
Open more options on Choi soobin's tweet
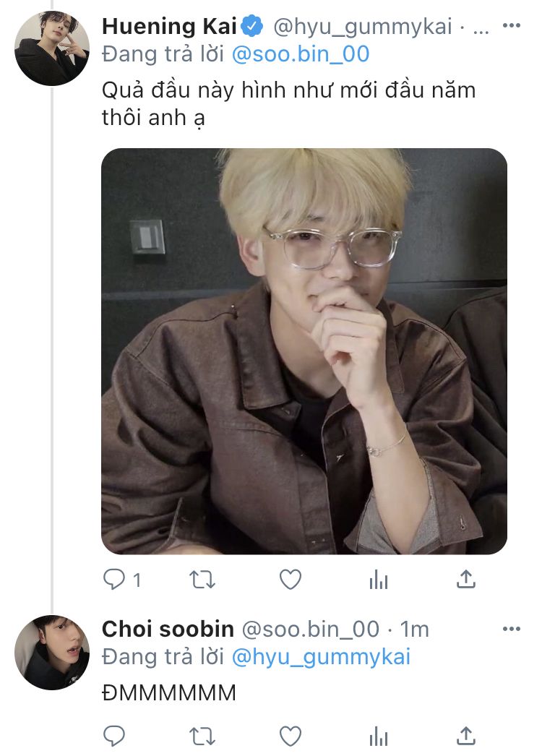(x=511, y=629)
